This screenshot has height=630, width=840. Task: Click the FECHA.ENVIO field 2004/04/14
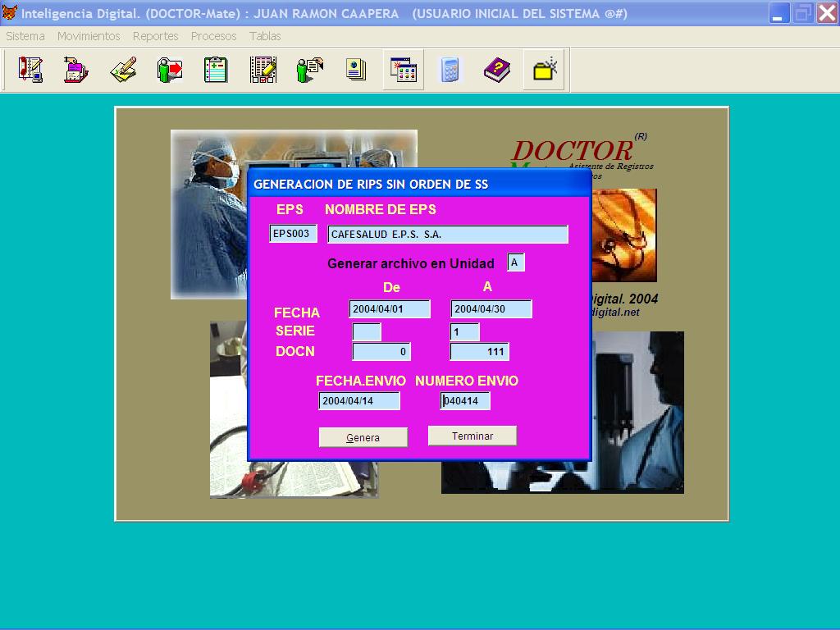(359, 400)
